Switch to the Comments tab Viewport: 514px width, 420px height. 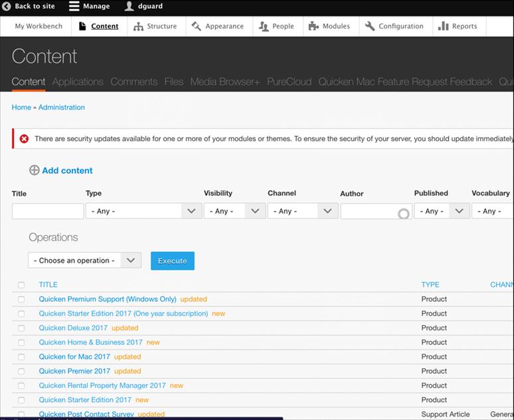pos(133,82)
